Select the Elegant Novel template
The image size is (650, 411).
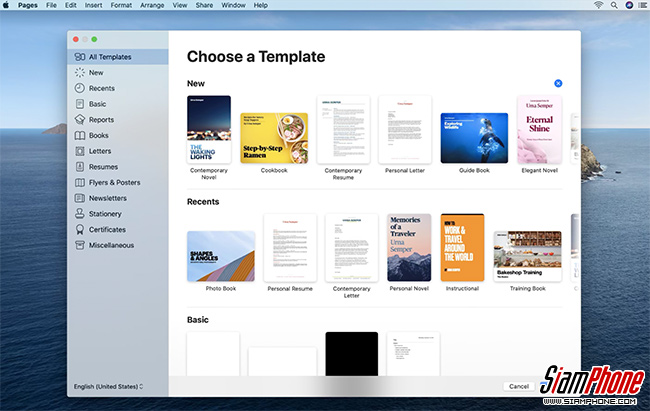pyautogui.click(x=539, y=129)
